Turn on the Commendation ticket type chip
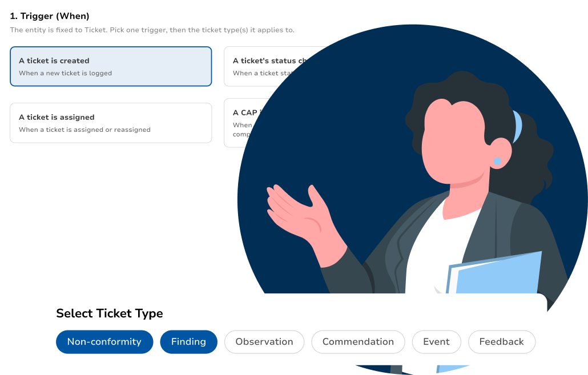This screenshot has height=375, width=588. (x=358, y=342)
